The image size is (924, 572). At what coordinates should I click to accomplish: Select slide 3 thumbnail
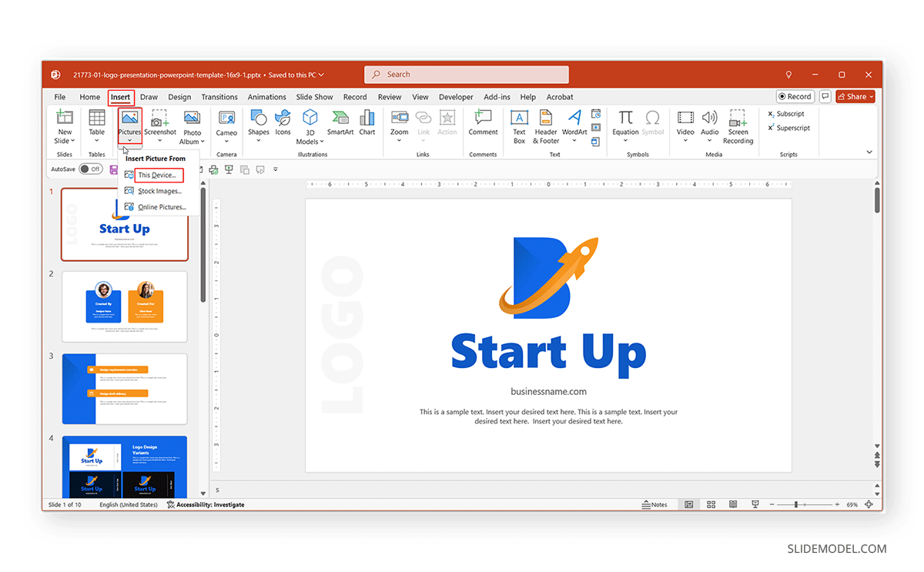pos(125,389)
